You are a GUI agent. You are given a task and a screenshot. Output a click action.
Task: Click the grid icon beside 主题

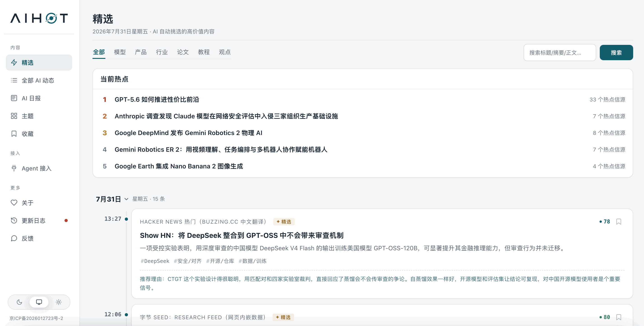(x=14, y=116)
